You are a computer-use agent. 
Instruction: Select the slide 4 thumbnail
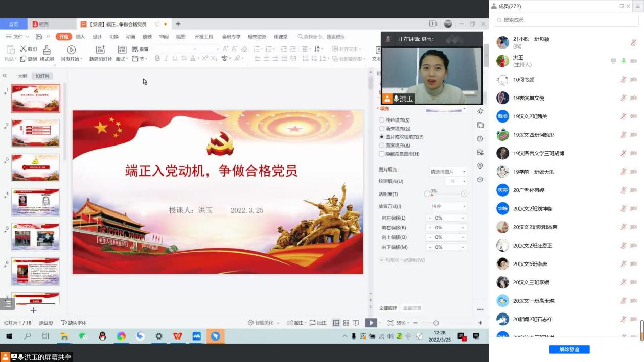(36, 202)
